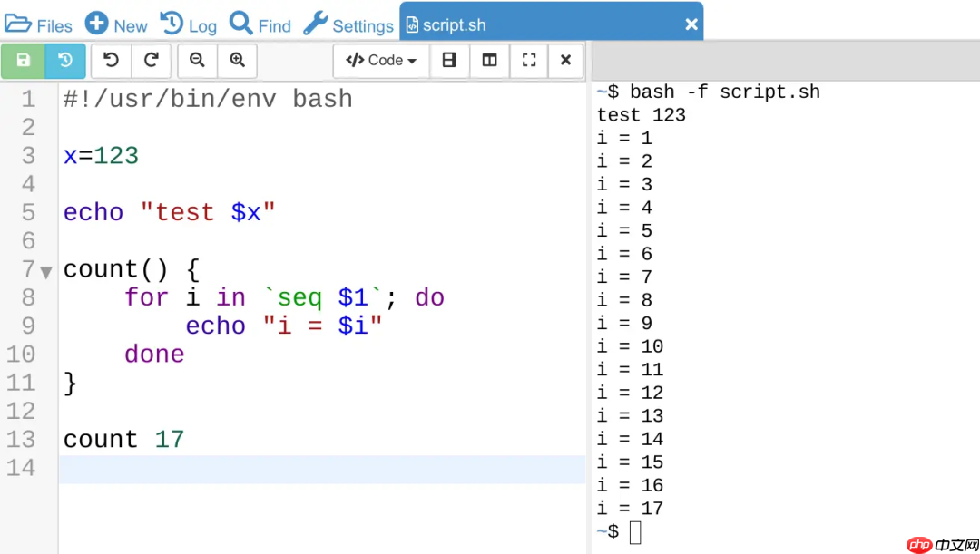Close the editor frame

coord(565,61)
